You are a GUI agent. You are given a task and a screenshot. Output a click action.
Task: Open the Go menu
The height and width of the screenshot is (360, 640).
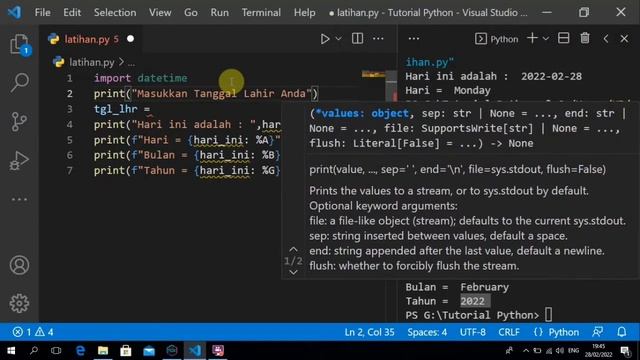[x=191, y=13]
